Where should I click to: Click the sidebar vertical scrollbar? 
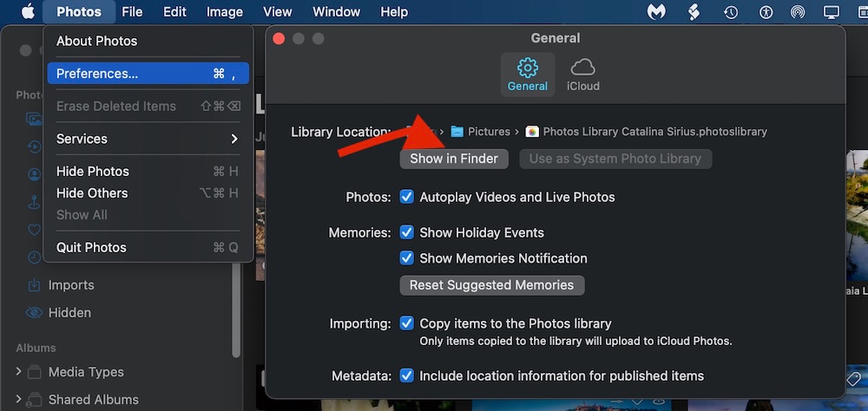tap(237, 311)
